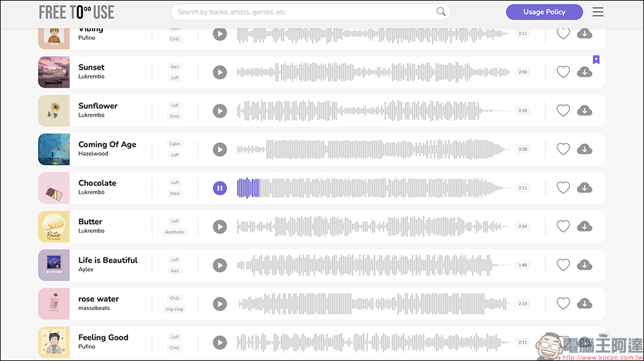Play the rose water track
644x361 pixels.
pos(220,304)
